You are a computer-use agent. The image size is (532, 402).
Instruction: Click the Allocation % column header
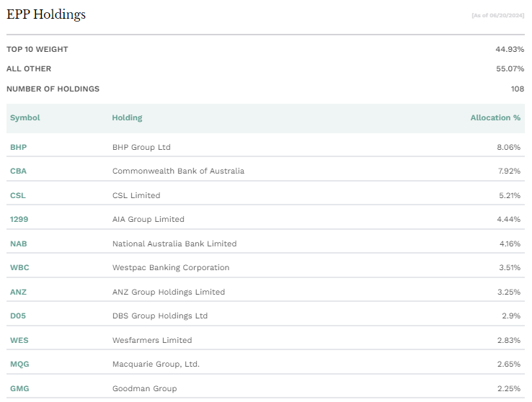point(495,117)
